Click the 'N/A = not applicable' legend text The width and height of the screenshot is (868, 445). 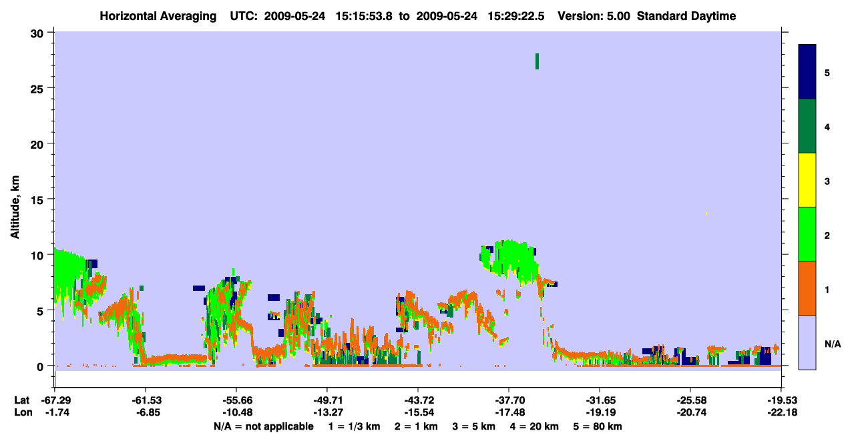pos(263,426)
